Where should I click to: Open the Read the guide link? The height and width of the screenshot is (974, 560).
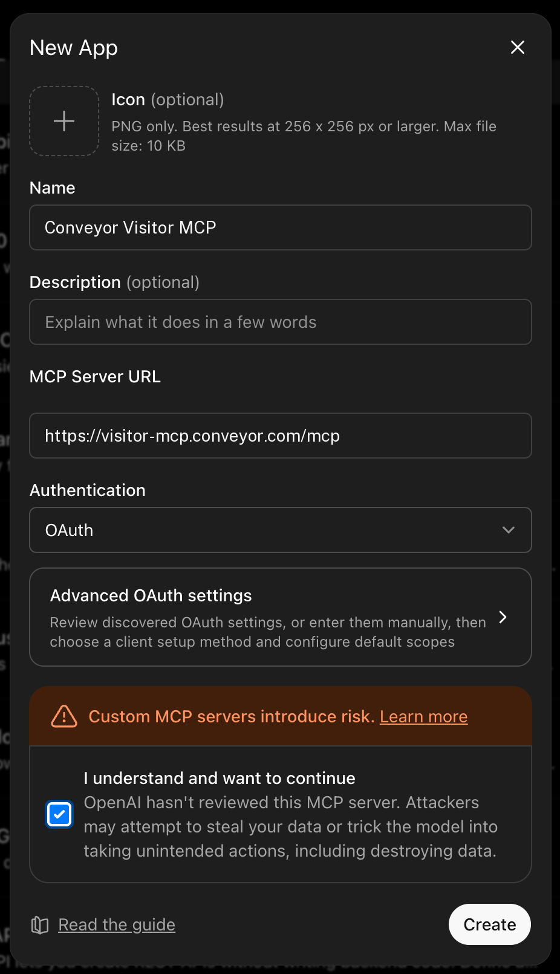point(117,925)
